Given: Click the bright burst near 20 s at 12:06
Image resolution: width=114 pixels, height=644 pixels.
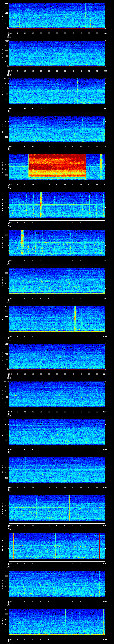Looking at the screenshot, I should 41,205.
